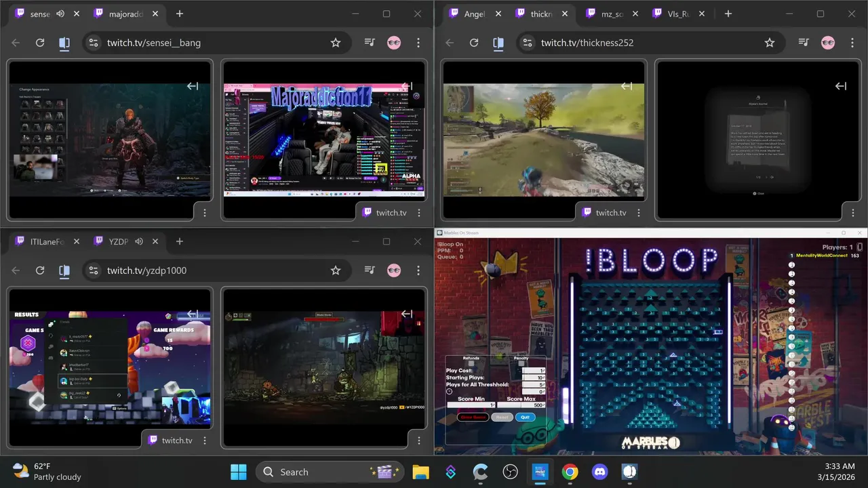Open profile avatar in yzdp1000 window

[x=394, y=270]
